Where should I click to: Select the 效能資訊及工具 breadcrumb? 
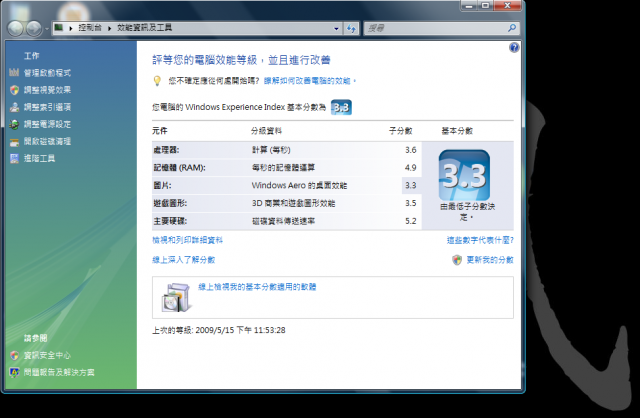tap(144, 28)
